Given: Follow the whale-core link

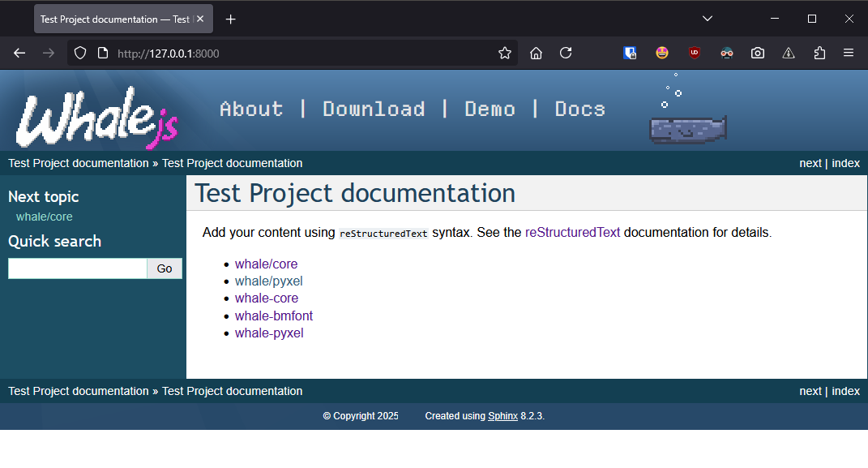Looking at the screenshot, I should click(267, 298).
